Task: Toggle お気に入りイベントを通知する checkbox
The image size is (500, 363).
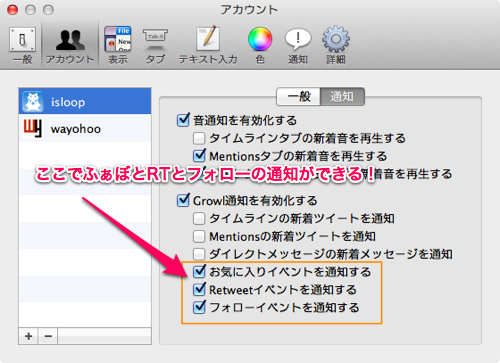Action: 199,271
